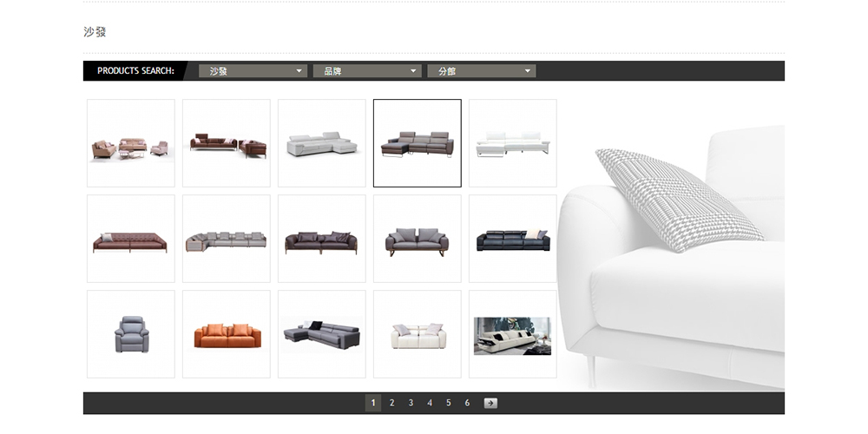Viewport: 868px width, 434px height.
Task: Go to page 2 of results
Action: [392, 403]
